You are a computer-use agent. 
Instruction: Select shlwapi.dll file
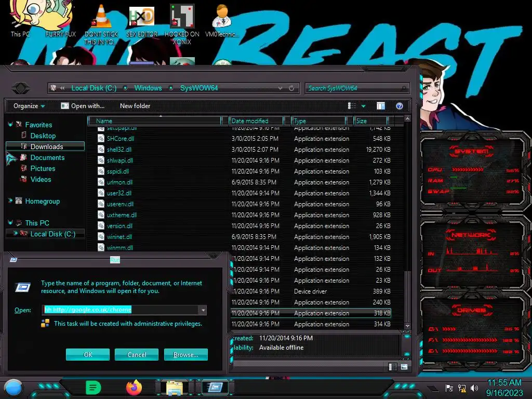point(120,161)
